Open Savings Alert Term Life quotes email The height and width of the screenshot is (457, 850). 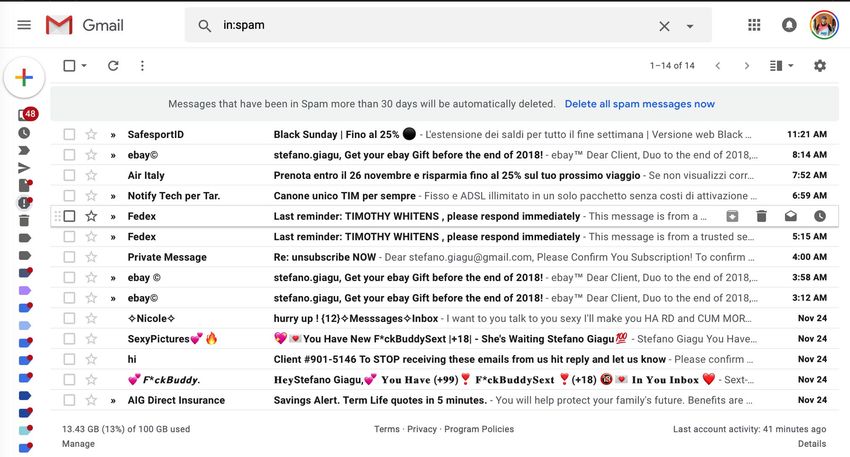[x=445, y=400]
